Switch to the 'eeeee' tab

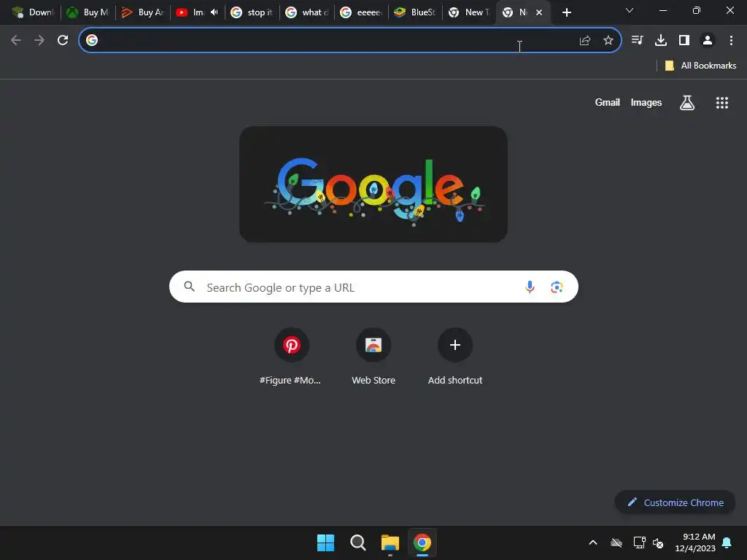coord(361,12)
